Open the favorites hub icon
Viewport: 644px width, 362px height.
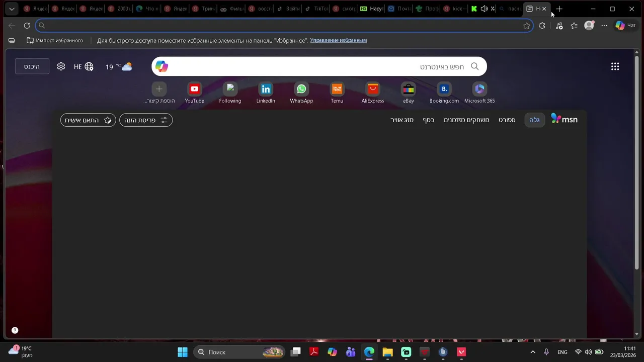[574, 26]
